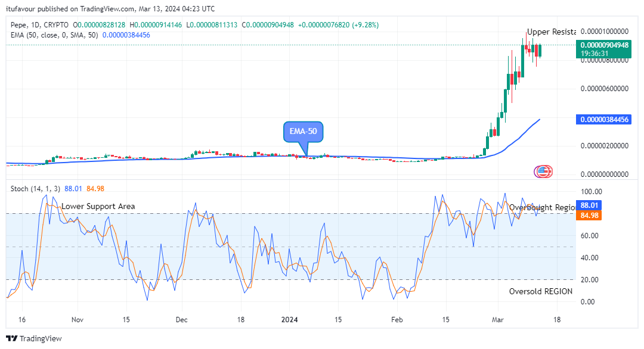The image size is (644, 349).
Task: Click the 0.00000600000 price axis level
Action: pos(604,89)
